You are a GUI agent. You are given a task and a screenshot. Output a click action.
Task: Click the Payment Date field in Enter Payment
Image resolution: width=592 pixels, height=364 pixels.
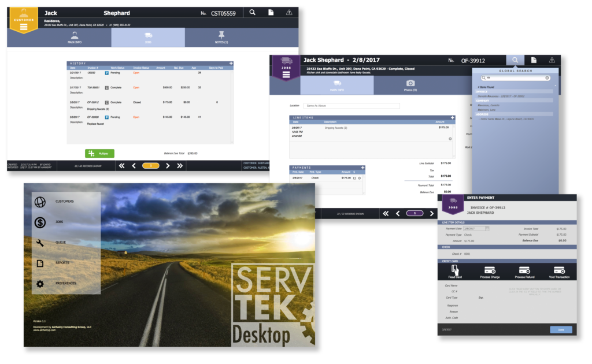(474, 229)
